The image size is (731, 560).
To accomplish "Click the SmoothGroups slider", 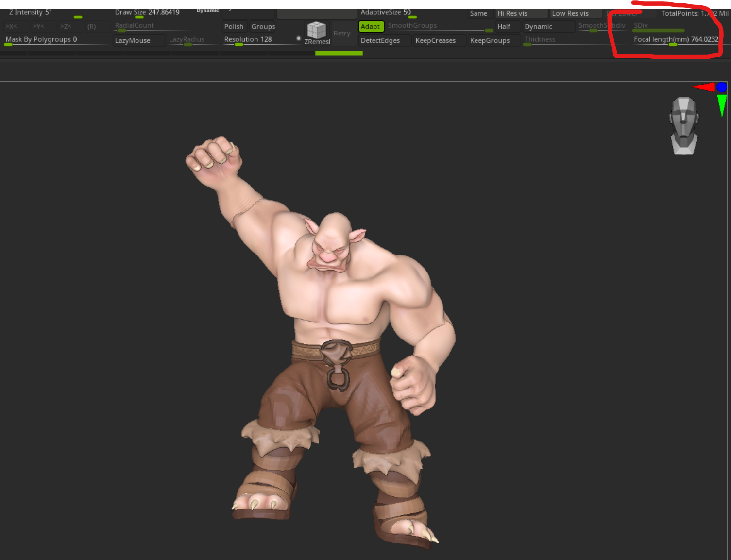I will click(x=440, y=27).
